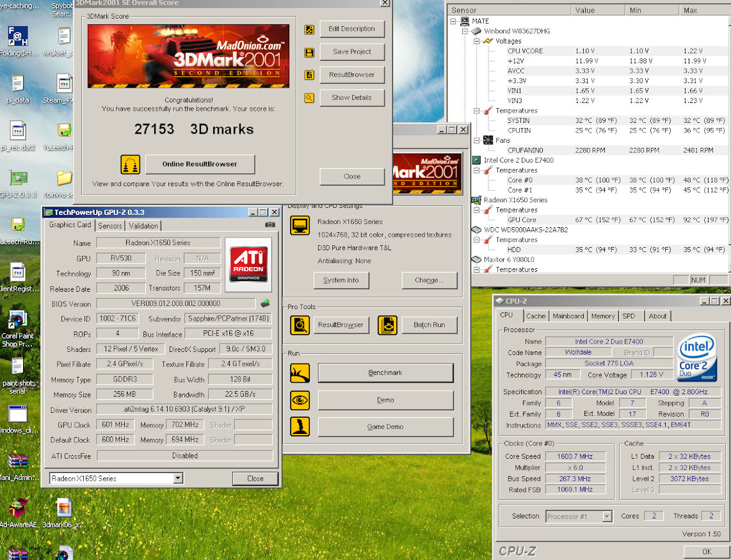Open the Ad-AwareAE desktop icon
Viewport: 731px width, 560px height.
(x=18, y=508)
